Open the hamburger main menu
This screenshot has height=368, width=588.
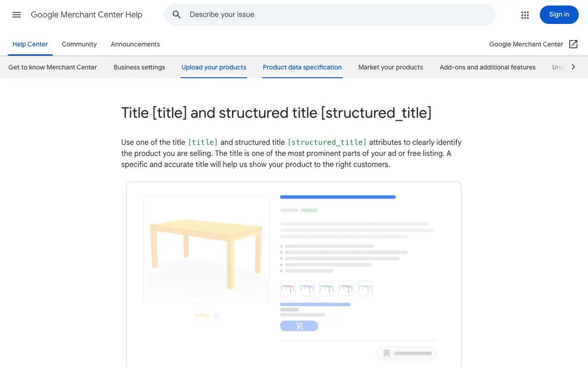[x=17, y=15]
